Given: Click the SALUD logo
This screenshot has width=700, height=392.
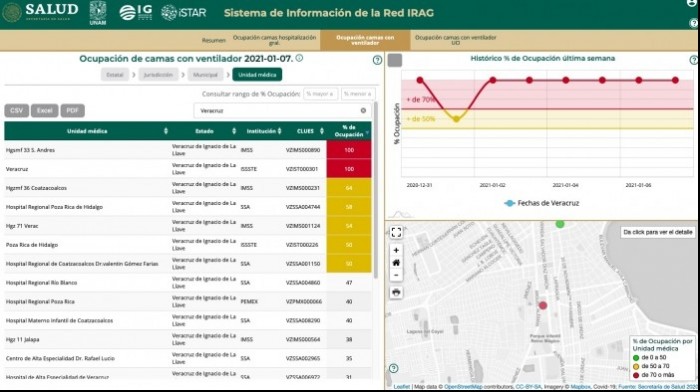Looking at the screenshot, I should pos(41,13).
